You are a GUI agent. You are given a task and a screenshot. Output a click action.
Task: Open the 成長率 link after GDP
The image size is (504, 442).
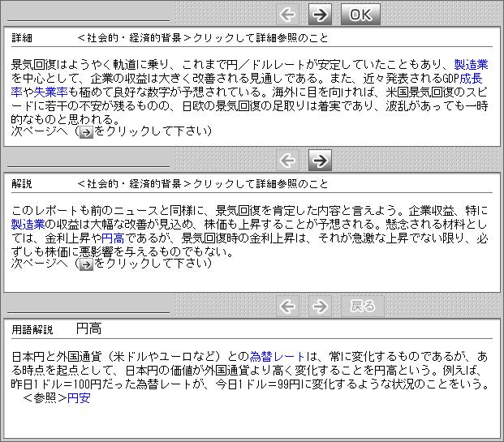click(x=471, y=79)
